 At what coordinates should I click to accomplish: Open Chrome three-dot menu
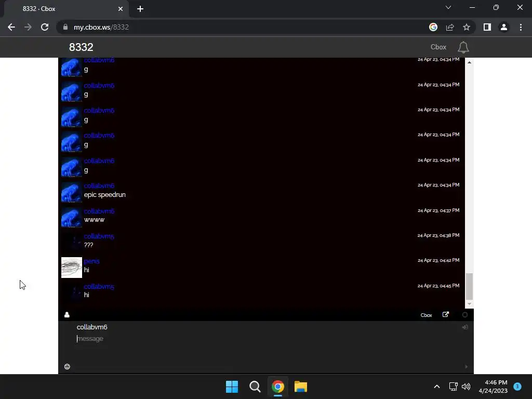tap(521, 27)
